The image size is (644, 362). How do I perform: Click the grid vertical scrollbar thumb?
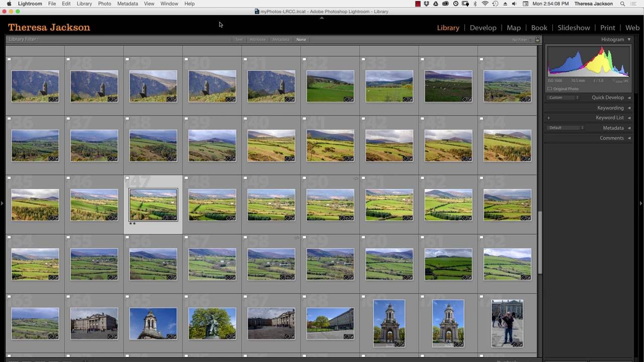pyautogui.click(x=540, y=241)
